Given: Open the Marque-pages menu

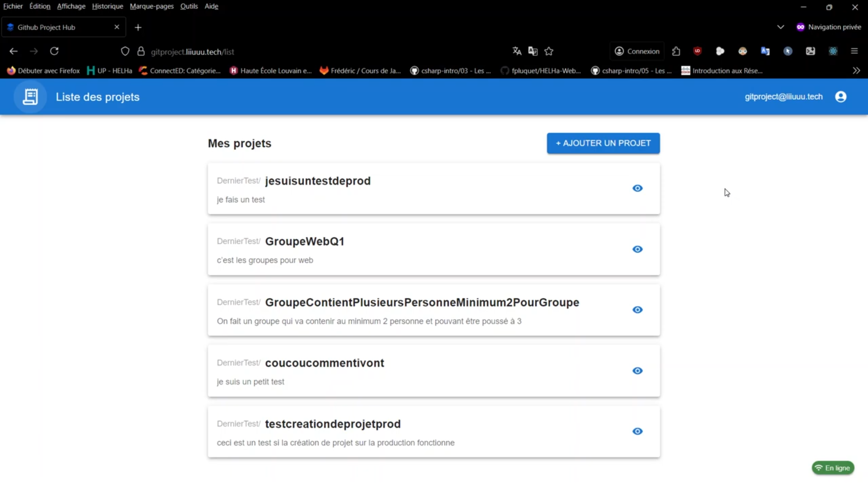Looking at the screenshot, I should point(151,6).
